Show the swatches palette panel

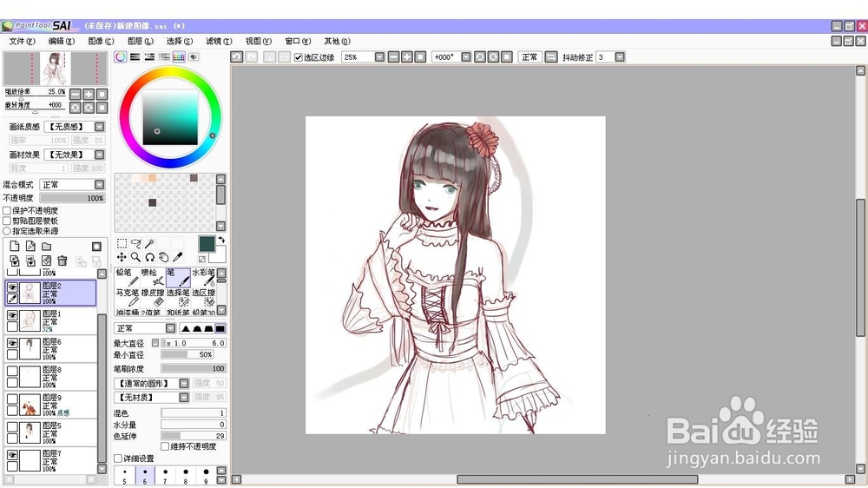pyautogui.click(x=178, y=57)
